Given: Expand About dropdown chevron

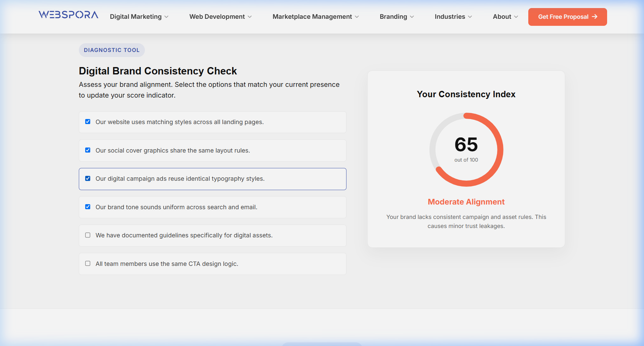Looking at the screenshot, I should click(x=516, y=17).
